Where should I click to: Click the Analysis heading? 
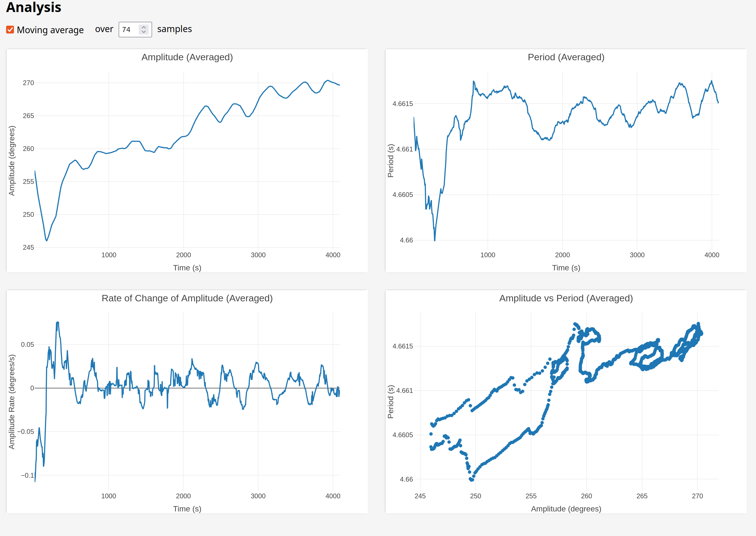(x=34, y=7)
